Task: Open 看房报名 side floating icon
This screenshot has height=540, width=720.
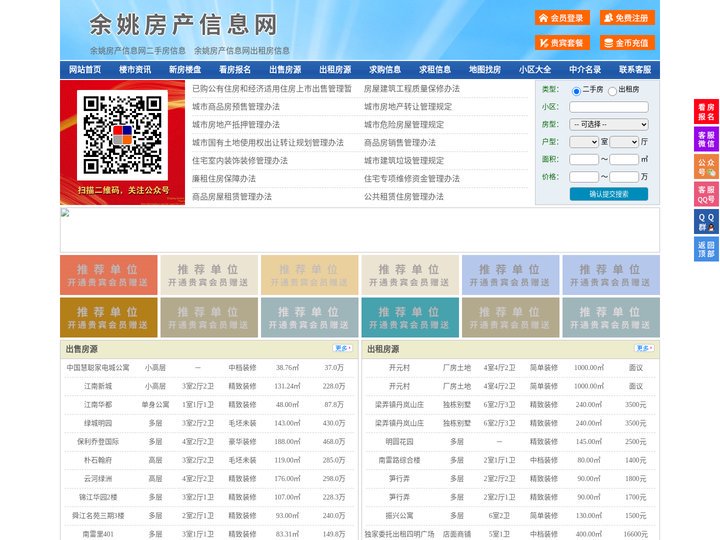Action: 706,112
